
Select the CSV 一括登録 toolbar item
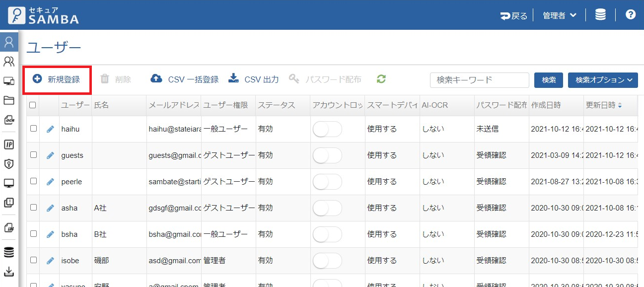(x=185, y=79)
